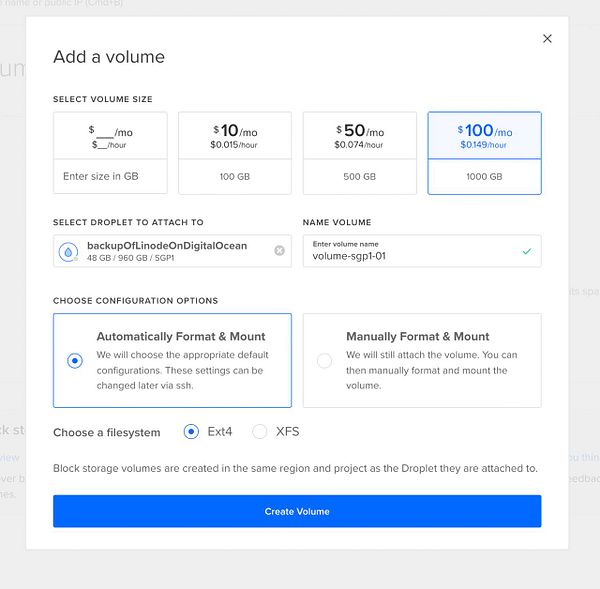Viewport: 600px width, 589px height.
Task: Click the droplet icon beside backupOfLinodeOnDigitalOcean
Action: coord(69,251)
